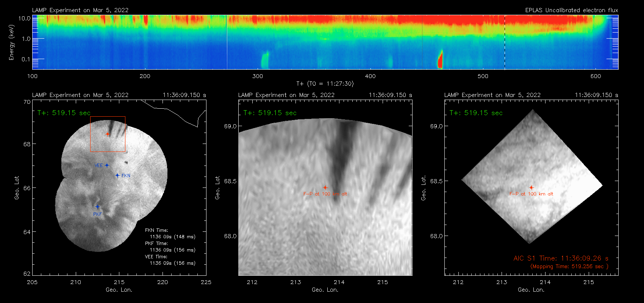
Task: Click '(Mapping Time: 519.256 sec )' text
Action: tap(569, 267)
